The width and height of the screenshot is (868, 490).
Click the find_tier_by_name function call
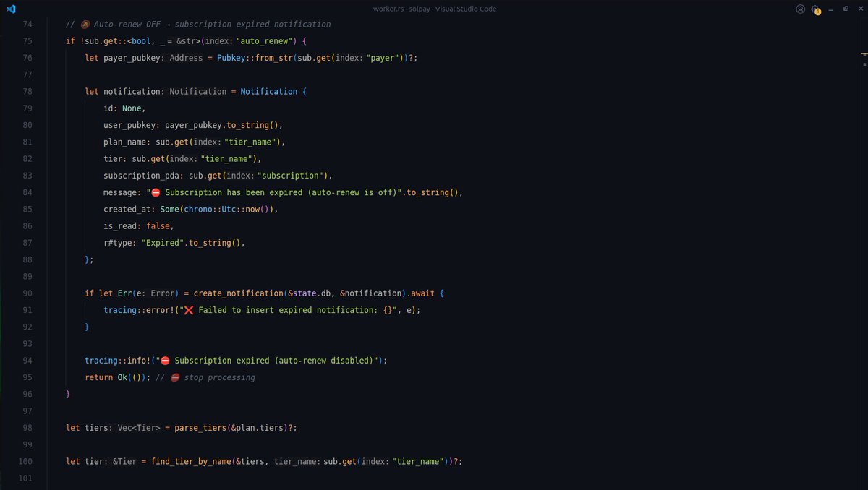[190, 461]
